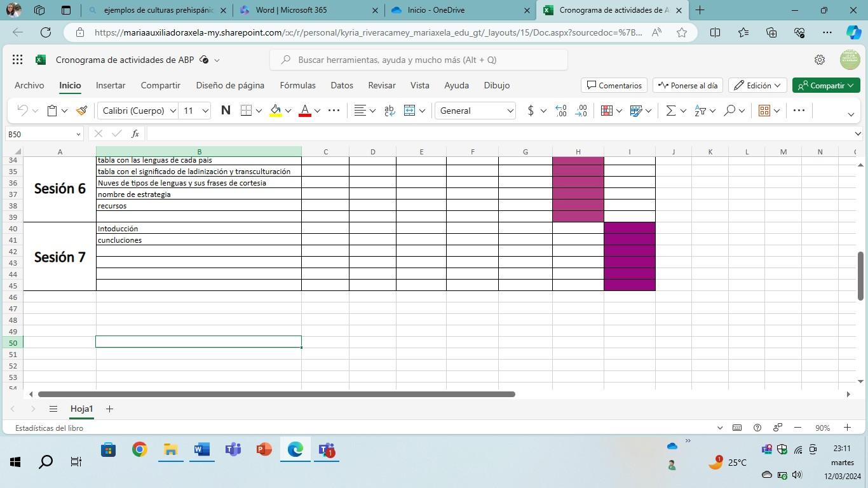
Task: Expand the formula bar
Action: 858,133
